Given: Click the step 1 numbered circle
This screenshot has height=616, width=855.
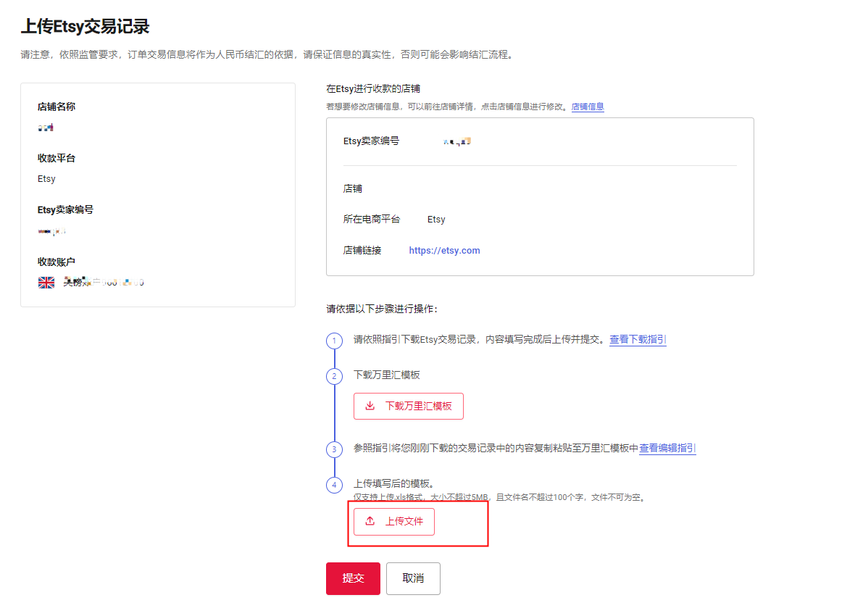Looking at the screenshot, I should pyautogui.click(x=334, y=340).
